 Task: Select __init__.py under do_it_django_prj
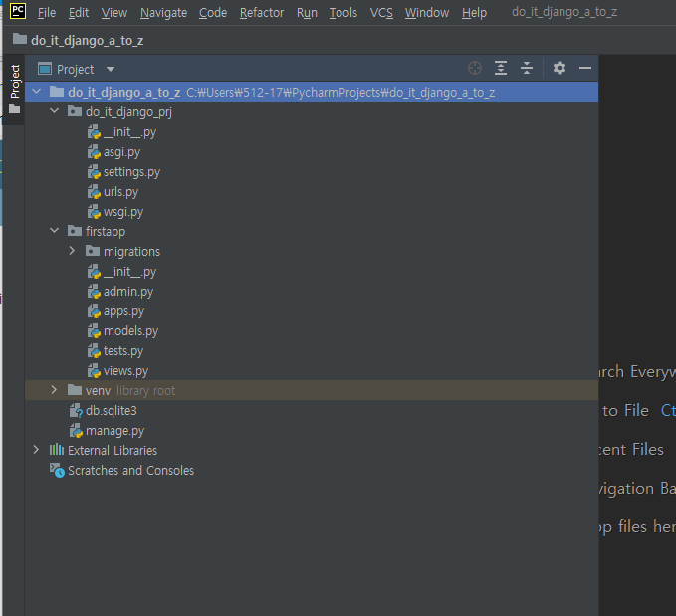pos(129,132)
